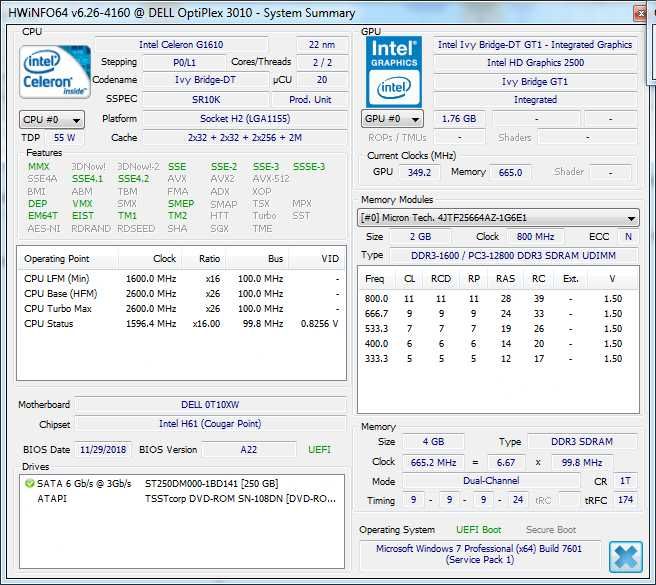Click the SR10K SSPEC value
The image size is (656, 585).
pyautogui.click(x=206, y=100)
